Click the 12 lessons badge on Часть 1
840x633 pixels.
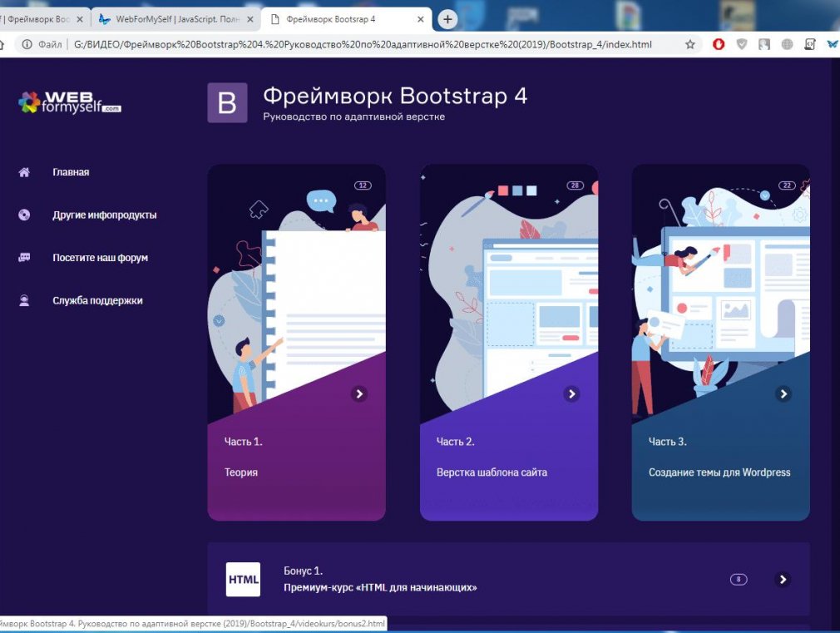click(x=363, y=185)
